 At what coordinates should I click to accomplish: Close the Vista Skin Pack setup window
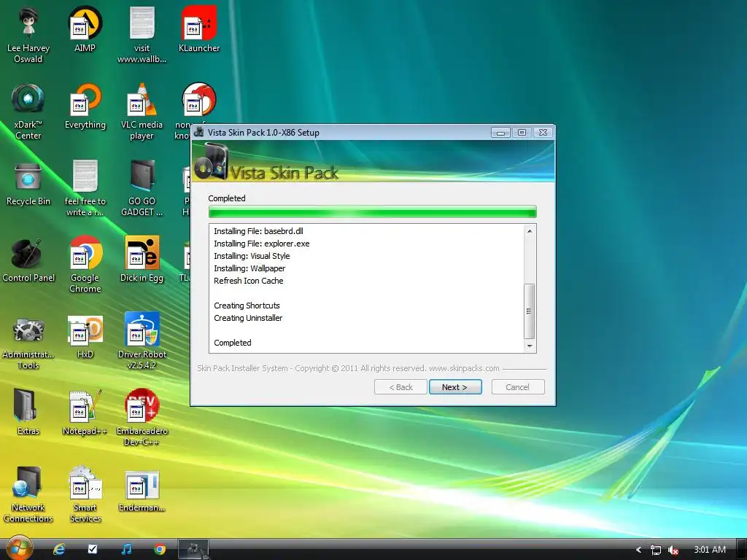(543, 133)
